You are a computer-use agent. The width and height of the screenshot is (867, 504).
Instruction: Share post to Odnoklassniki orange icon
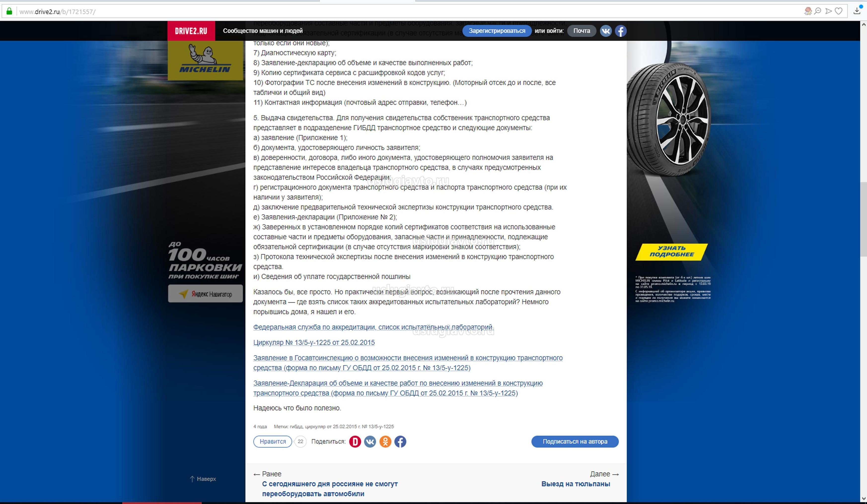click(x=385, y=441)
